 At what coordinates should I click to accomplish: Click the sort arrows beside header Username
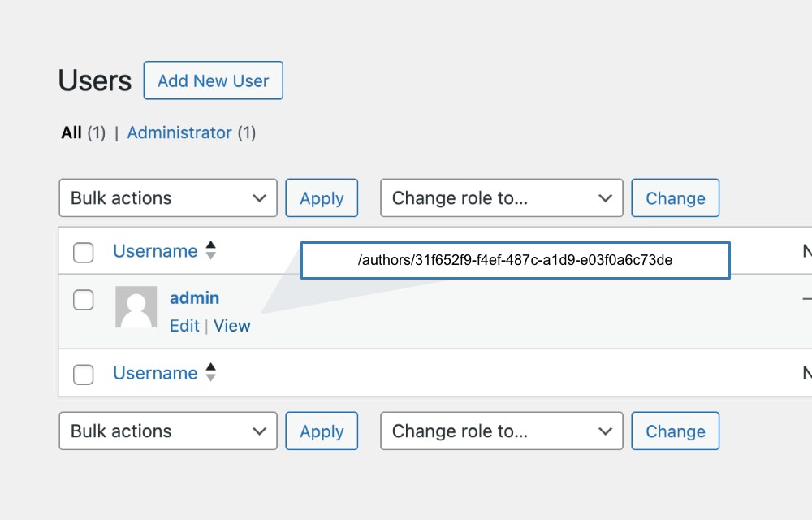(x=210, y=250)
